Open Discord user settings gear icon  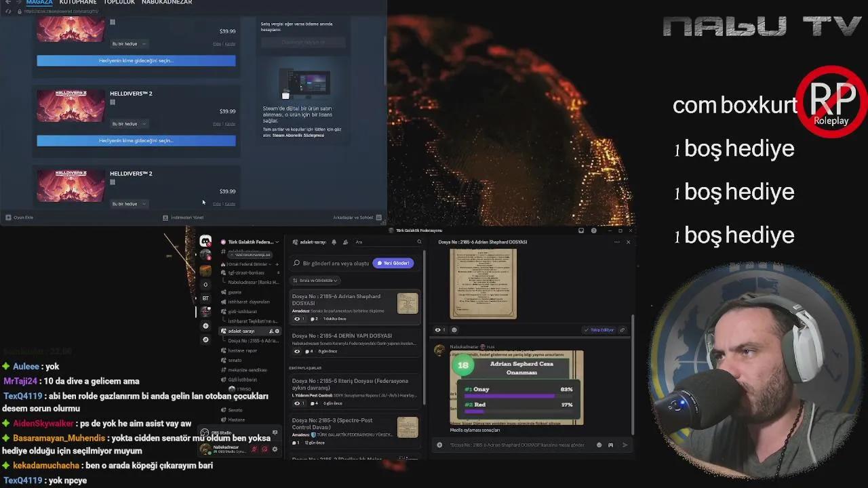pos(275,449)
